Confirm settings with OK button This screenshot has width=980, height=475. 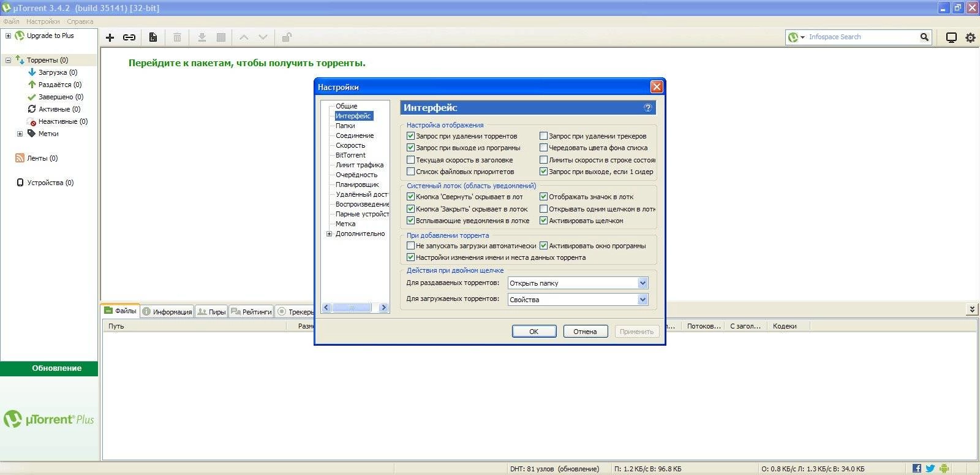[x=534, y=332]
